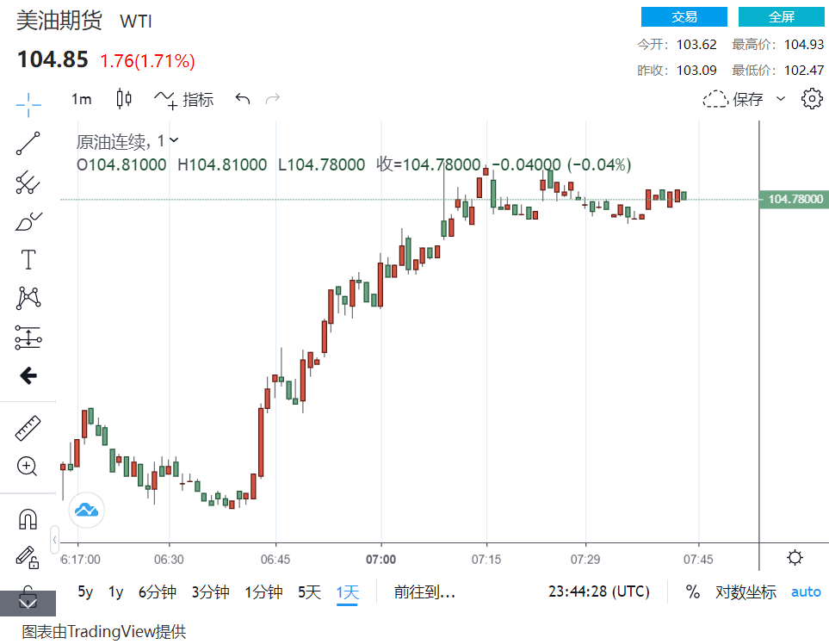Toggle magnet mode for drawings
Screen dimensions: 829x644
(28, 519)
